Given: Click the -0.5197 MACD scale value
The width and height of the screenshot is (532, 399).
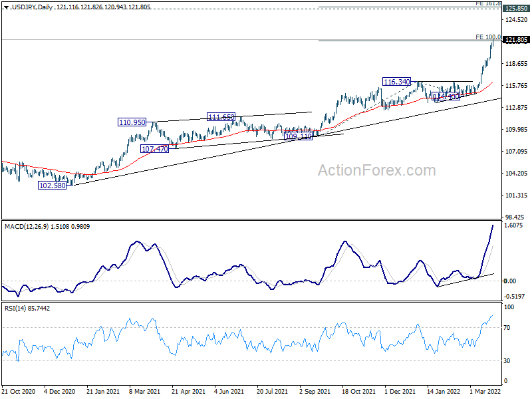Looking at the screenshot, I should (513, 297).
